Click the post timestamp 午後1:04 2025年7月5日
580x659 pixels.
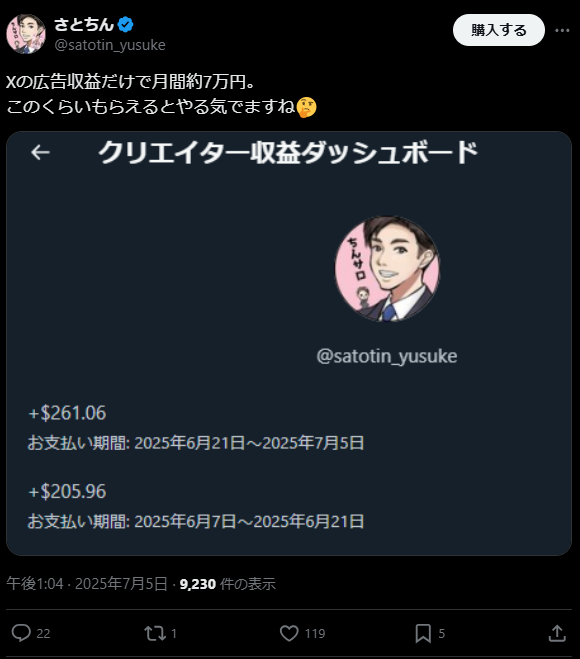pyautogui.click(x=87, y=584)
